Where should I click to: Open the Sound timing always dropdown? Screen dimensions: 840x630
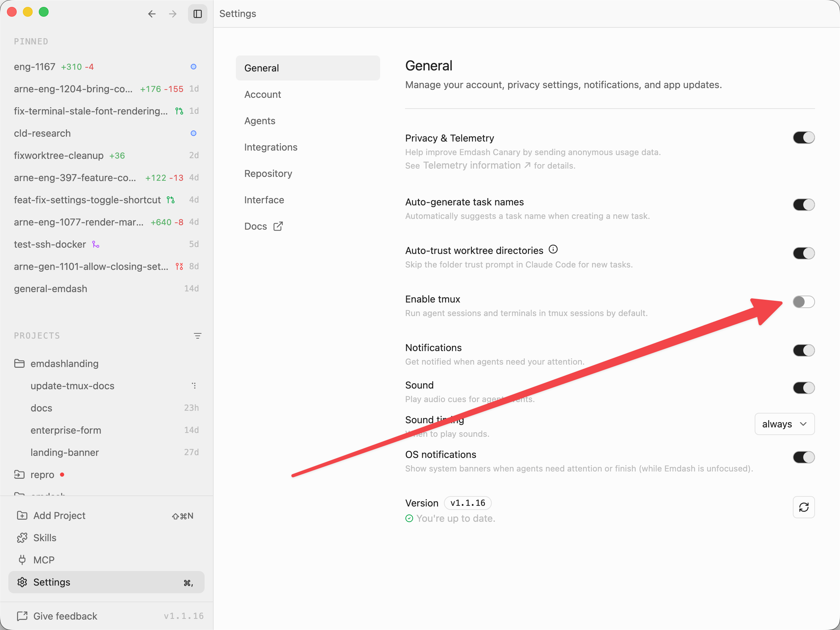click(x=785, y=424)
